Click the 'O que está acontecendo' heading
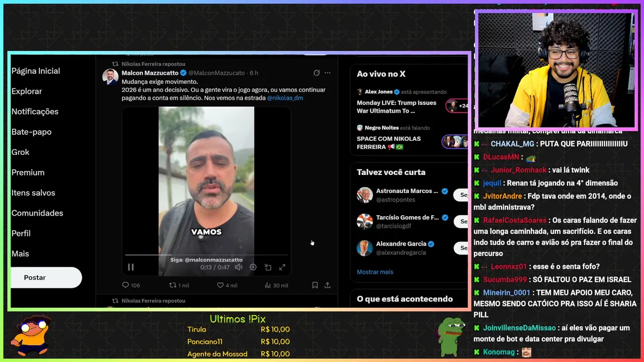 (405, 299)
